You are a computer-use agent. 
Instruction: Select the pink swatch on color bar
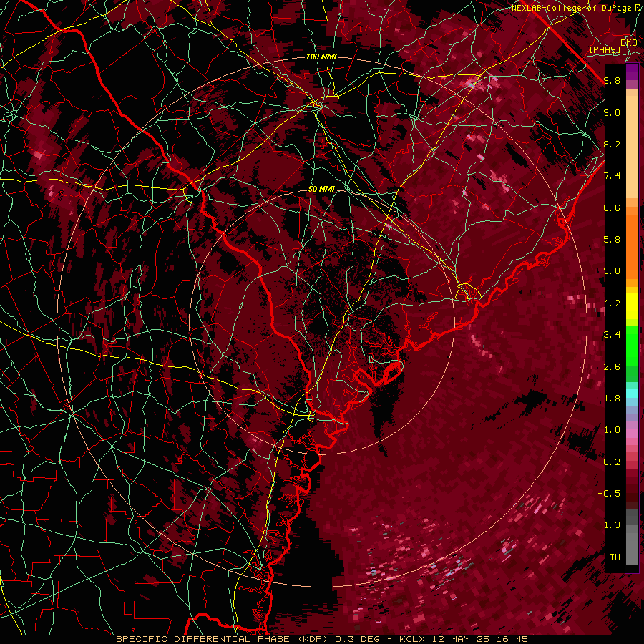(x=632, y=434)
